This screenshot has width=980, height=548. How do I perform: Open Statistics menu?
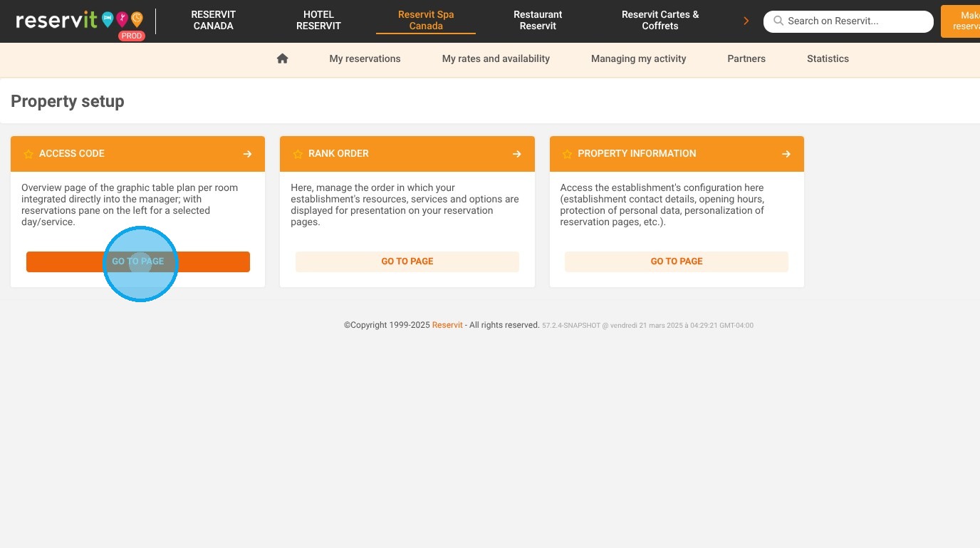click(828, 58)
